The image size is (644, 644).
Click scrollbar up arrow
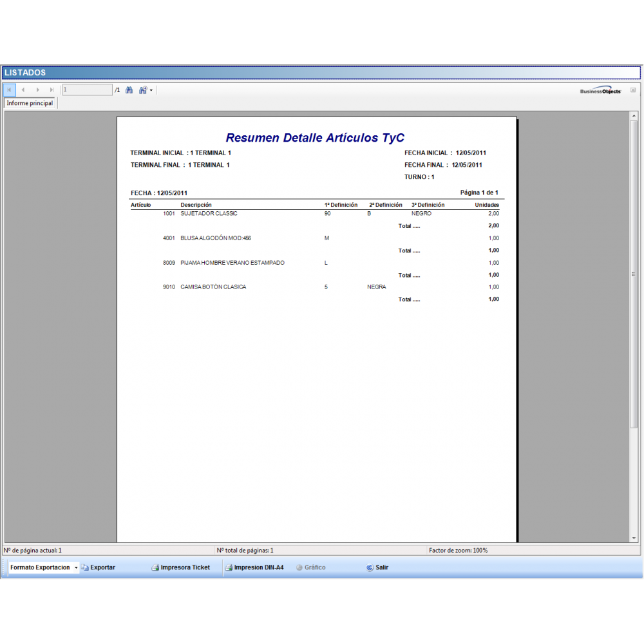(x=634, y=116)
